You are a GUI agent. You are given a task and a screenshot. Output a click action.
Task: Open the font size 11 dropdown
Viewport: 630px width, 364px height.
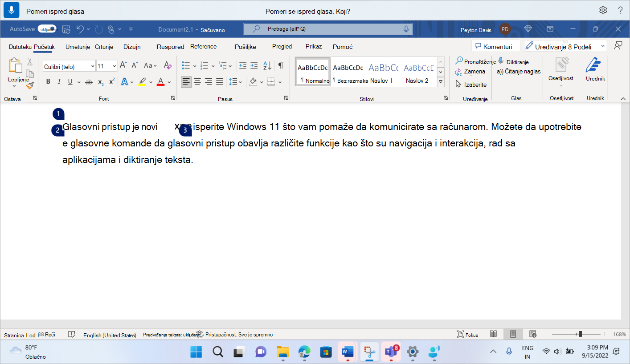pos(115,66)
